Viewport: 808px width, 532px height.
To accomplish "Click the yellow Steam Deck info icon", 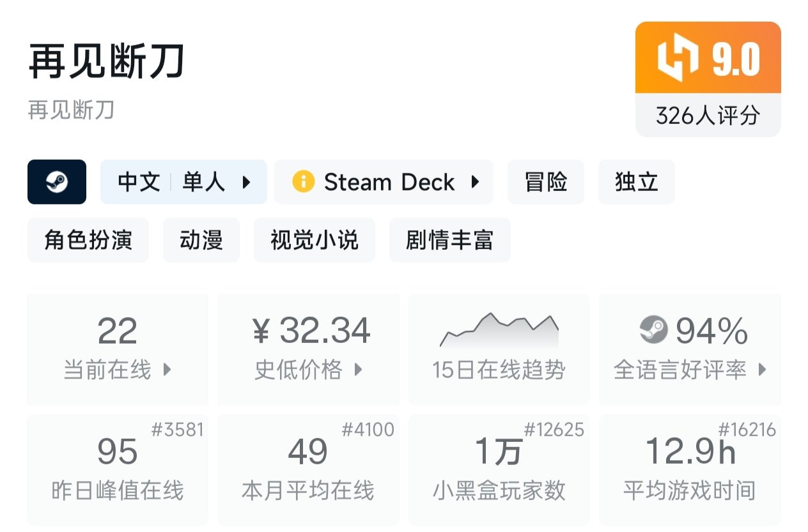I will tap(303, 182).
